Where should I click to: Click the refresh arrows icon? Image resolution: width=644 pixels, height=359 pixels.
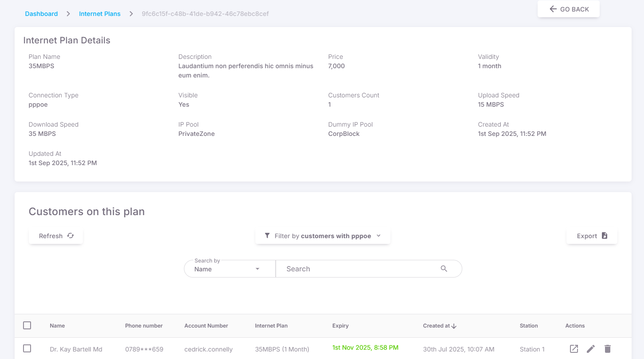70,236
